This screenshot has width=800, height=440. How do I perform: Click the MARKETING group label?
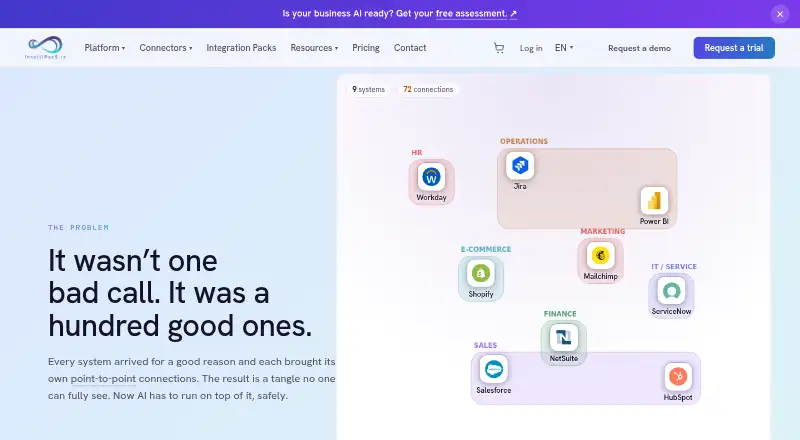[603, 231]
